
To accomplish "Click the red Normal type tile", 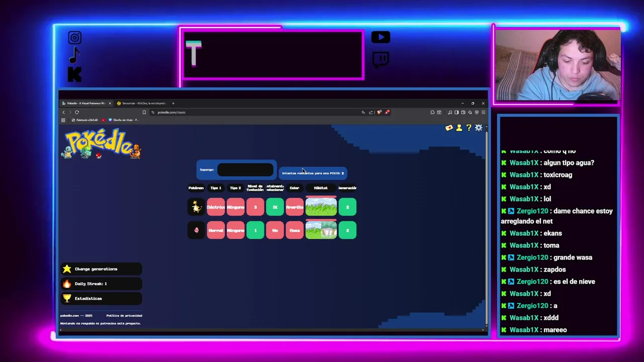I will [x=216, y=230].
